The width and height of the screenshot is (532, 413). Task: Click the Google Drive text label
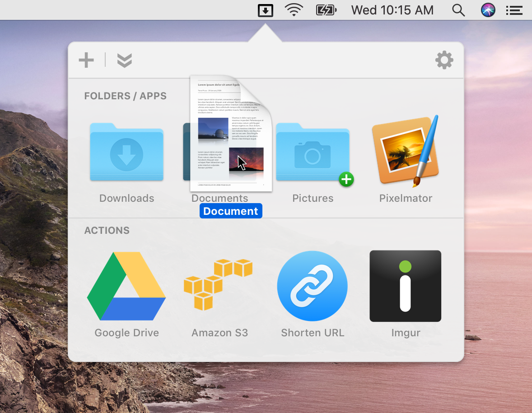coord(126,333)
